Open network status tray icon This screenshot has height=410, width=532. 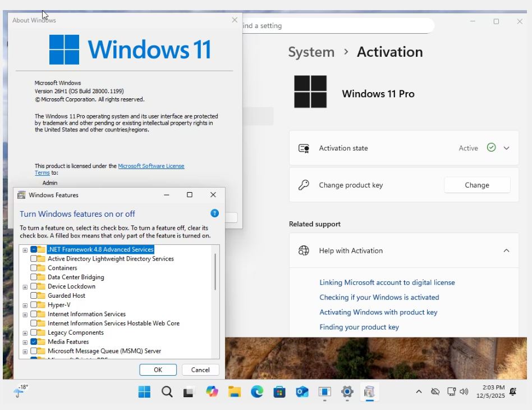point(451,391)
